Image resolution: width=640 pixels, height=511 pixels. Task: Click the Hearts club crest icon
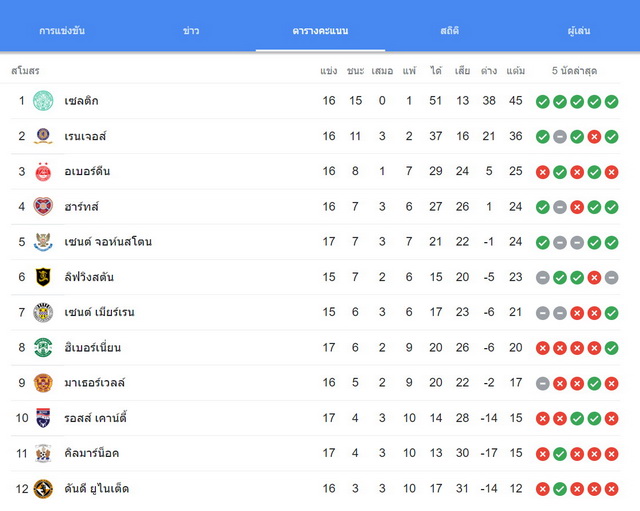click(x=43, y=207)
